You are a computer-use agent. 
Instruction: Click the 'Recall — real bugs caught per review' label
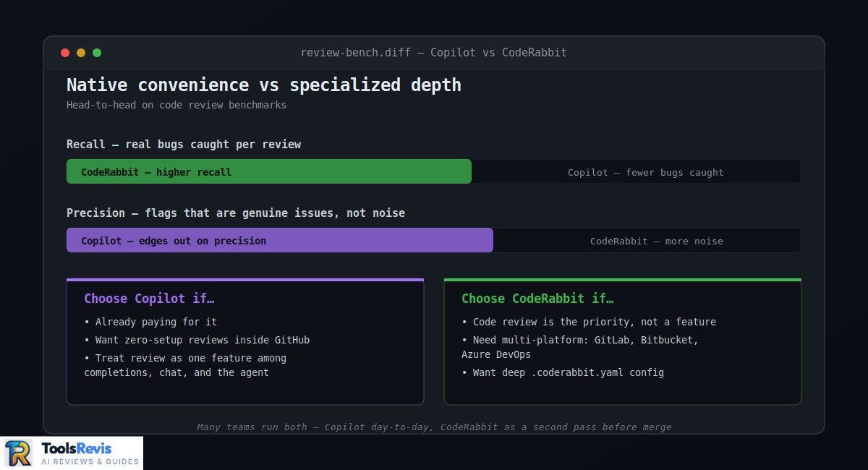pos(184,145)
